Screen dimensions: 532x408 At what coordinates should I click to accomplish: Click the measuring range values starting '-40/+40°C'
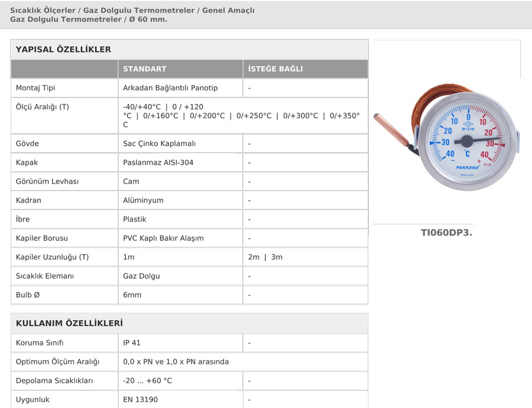[x=241, y=116]
